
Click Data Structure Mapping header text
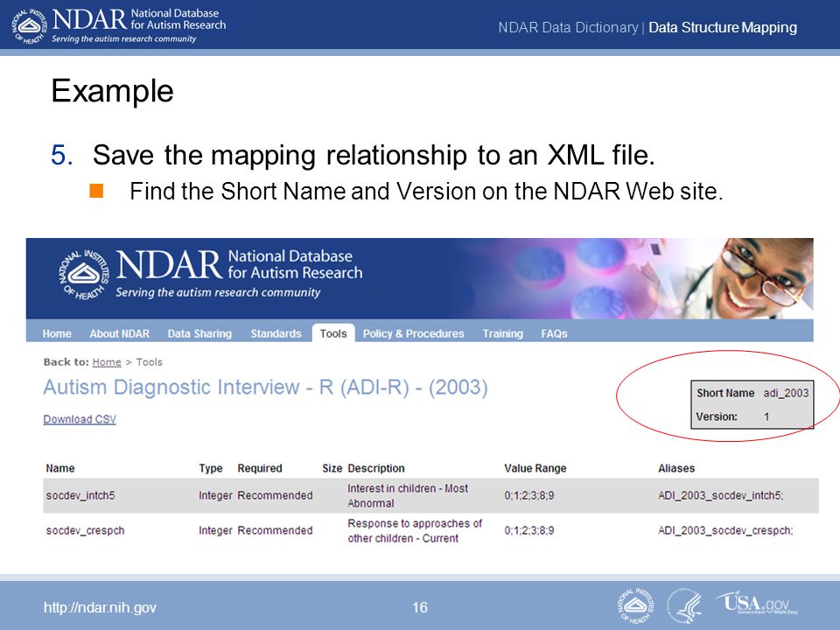pos(723,27)
